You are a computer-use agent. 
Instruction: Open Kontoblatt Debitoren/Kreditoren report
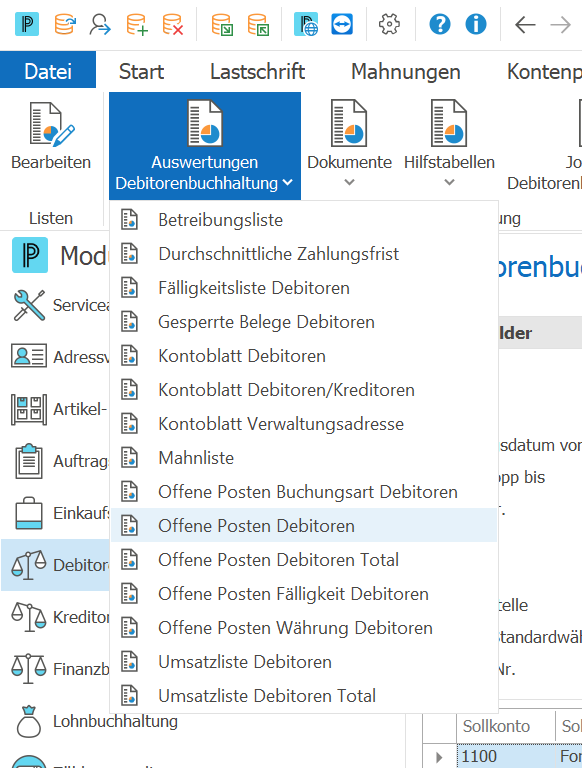[x=304, y=390]
